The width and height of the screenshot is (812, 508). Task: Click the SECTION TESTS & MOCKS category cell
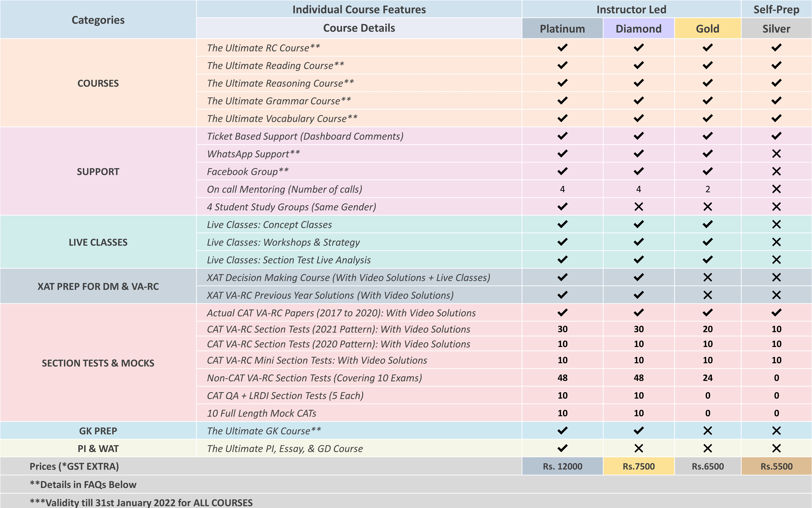98,363
